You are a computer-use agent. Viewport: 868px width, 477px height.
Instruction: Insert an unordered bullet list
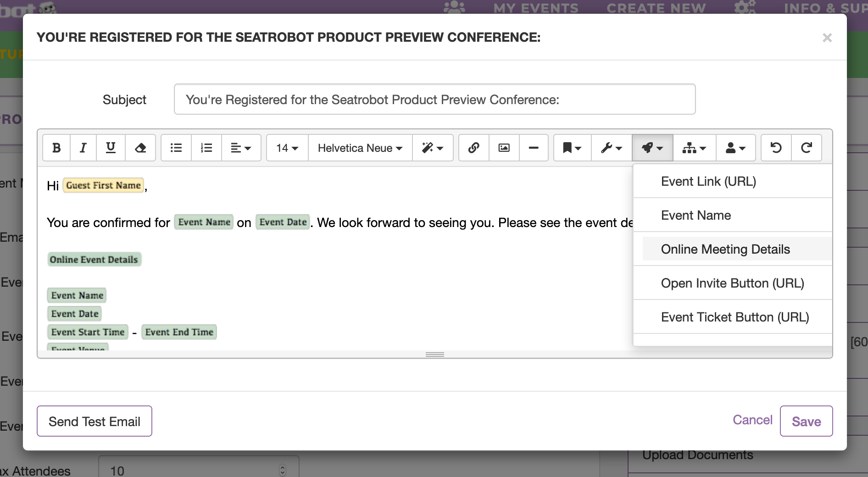tap(176, 148)
